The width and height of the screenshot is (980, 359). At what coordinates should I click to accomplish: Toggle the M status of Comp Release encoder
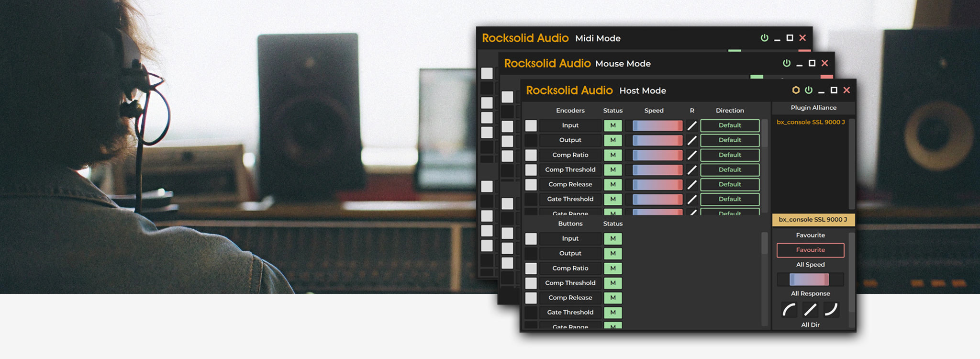click(612, 185)
